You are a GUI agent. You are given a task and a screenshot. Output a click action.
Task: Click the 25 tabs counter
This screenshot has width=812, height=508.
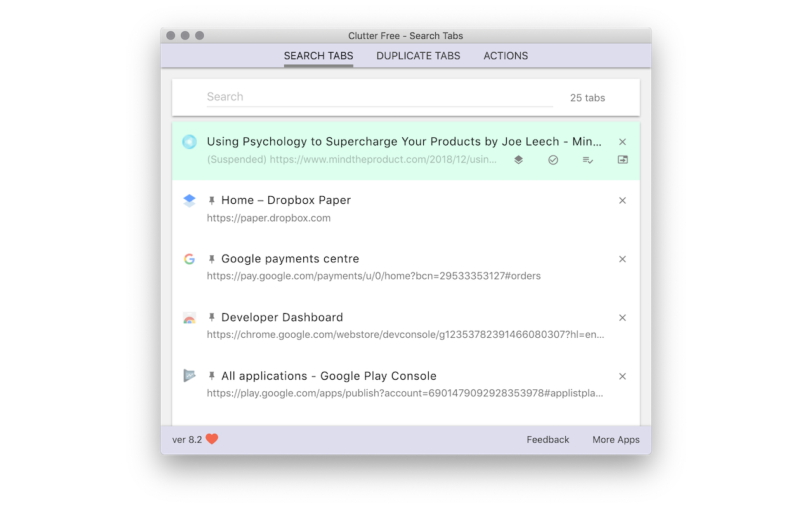[x=587, y=98]
